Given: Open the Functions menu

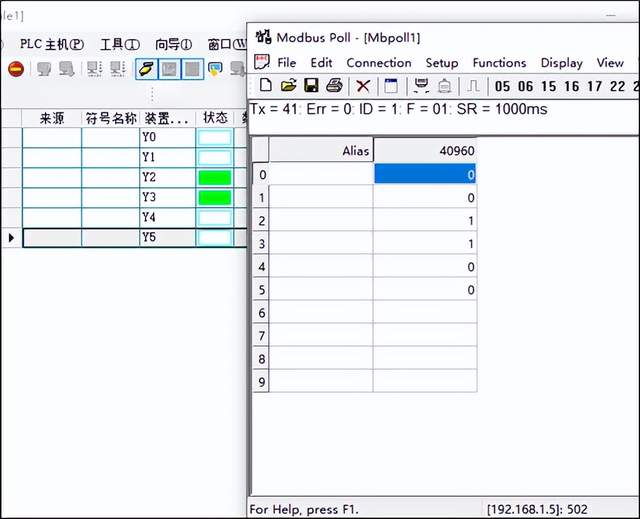Looking at the screenshot, I should pyautogui.click(x=499, y=62).
